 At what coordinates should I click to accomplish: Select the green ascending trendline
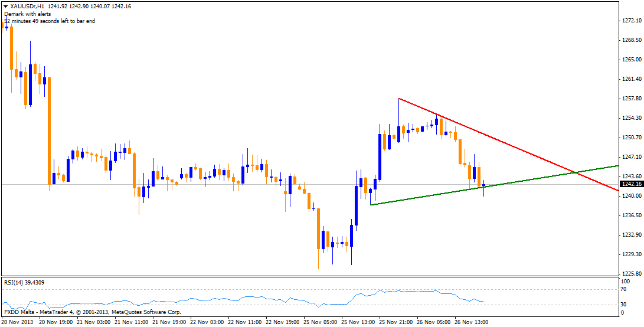(x=425, y=197)
